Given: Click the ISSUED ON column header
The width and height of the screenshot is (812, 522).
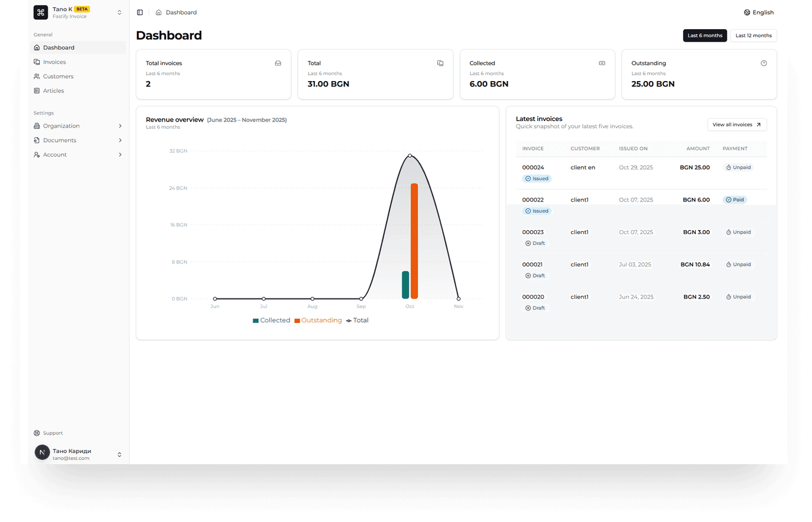Looking at the screenshot, I should point(633,148).
